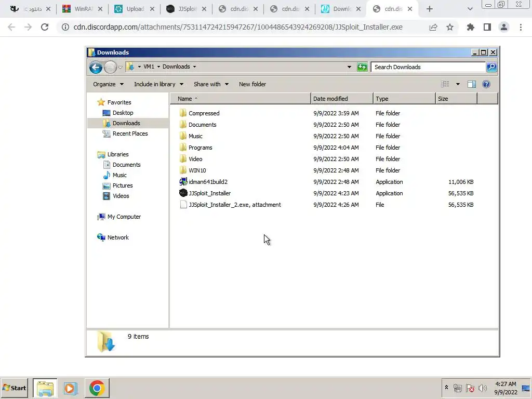The height and width of the screenshot is (399, 532).
Task: Expand the address bar history dropdown
Action: [x=349, y=67]
